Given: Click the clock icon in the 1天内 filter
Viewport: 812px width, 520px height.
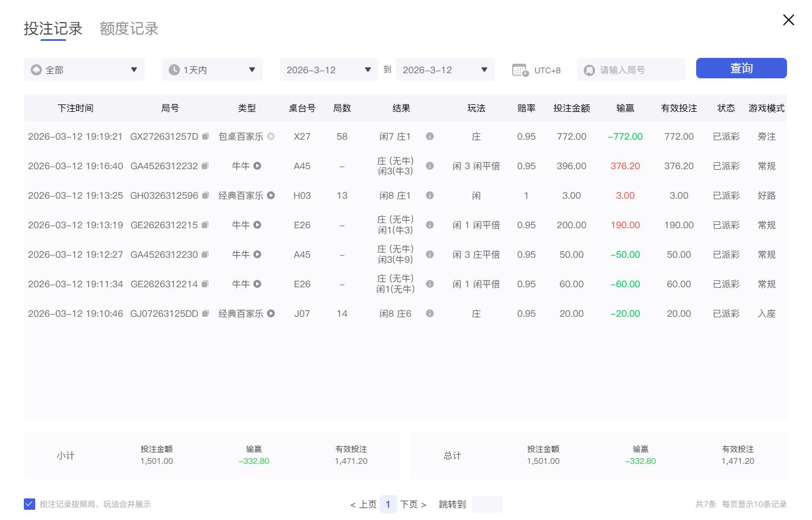Looking at the screenshot, I should point(174,69).
